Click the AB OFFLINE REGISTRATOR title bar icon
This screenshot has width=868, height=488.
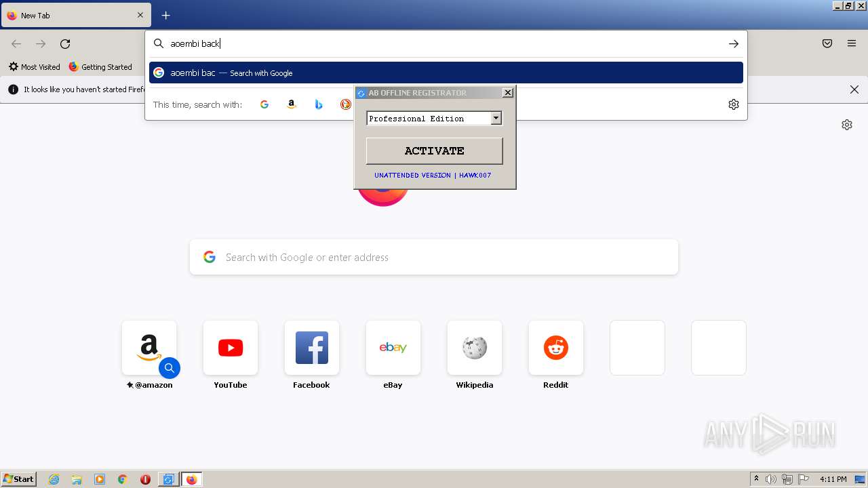pyautogui.click(x=361, y=93)
